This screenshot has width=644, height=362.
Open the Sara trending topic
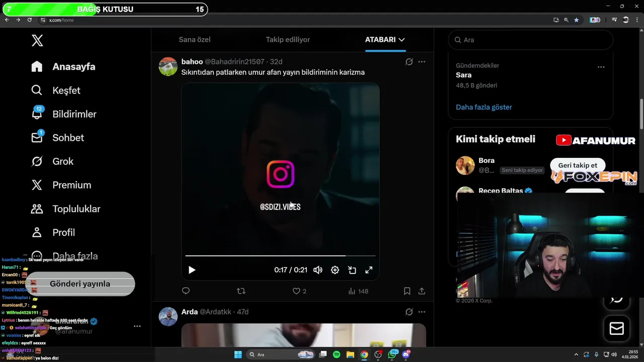point(464,75)
